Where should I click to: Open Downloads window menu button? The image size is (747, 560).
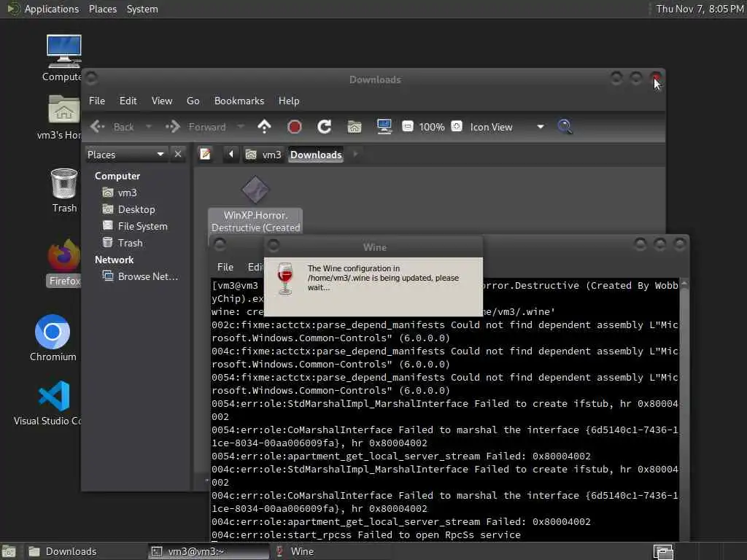coord(91,77)
